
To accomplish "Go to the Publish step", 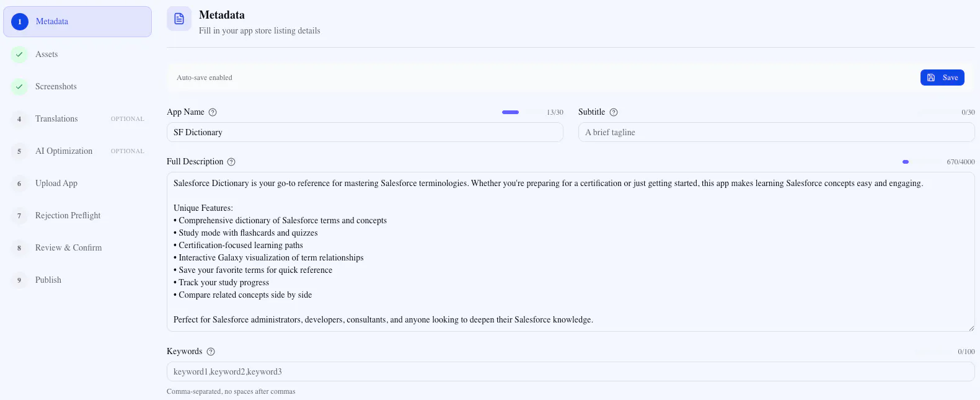I will coord(77,280).
